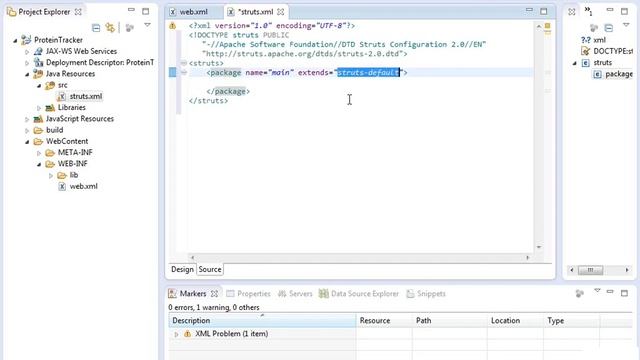Toggle Link with Editor in Project Explorer
This screenshot has height=360, width=640.
pyautogui.click(x=110, y=27)
